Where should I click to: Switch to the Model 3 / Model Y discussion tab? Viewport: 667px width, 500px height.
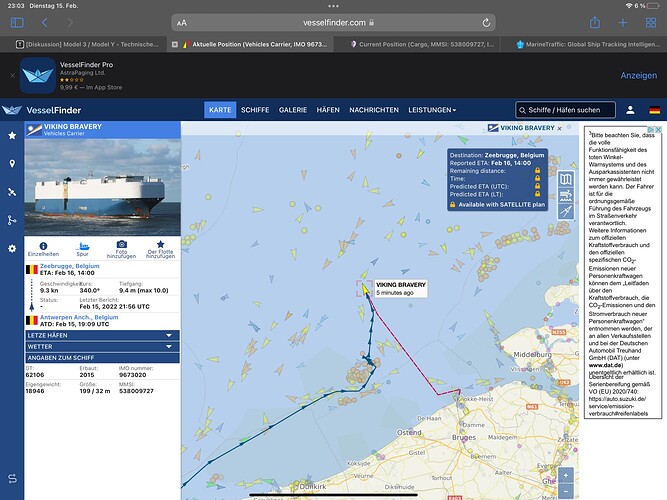[87, 44]
